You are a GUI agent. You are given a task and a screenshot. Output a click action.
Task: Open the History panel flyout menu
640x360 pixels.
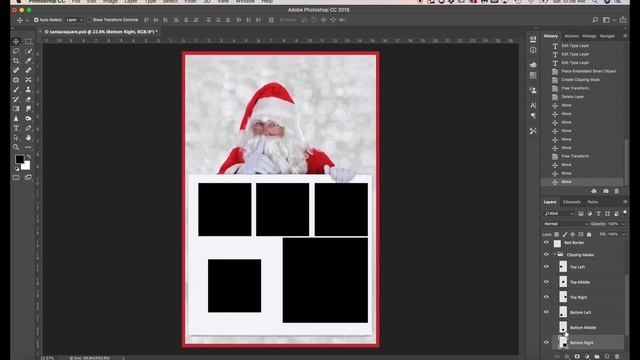tap(625, 36)
